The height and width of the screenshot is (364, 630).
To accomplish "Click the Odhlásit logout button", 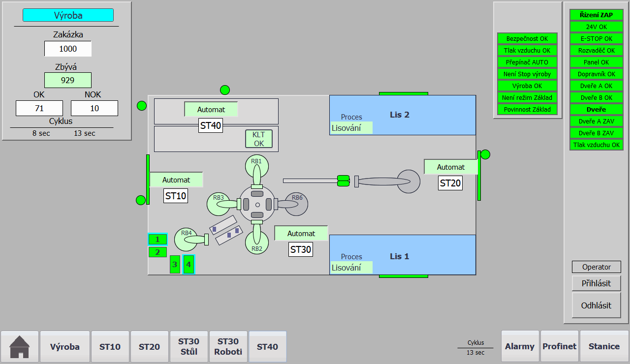I will pyautogui.click(x=596, y=305).
